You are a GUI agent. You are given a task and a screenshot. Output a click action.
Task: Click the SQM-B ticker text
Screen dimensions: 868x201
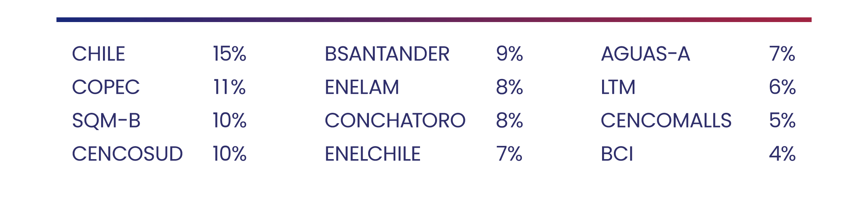point(106,121)
